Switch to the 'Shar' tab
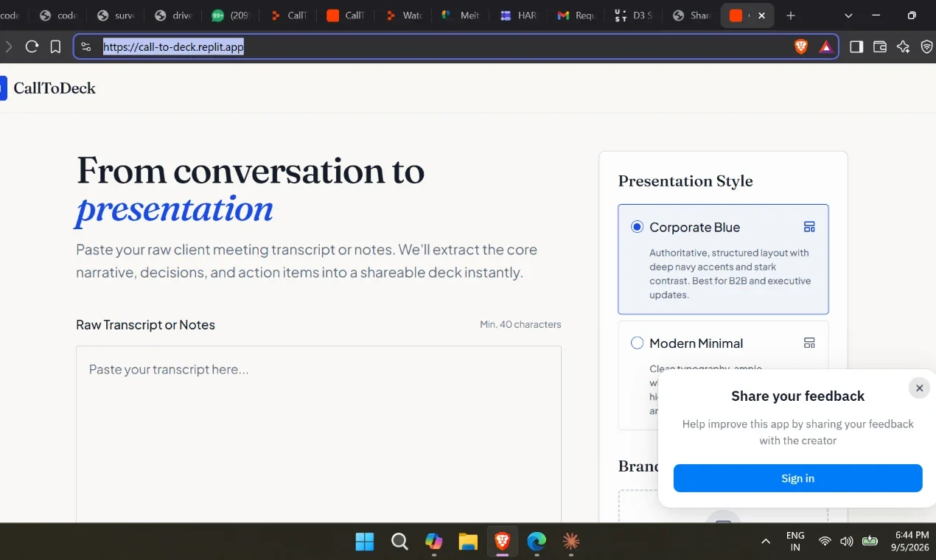The width and height of the screenshot is (936, 560). (691, 15)
